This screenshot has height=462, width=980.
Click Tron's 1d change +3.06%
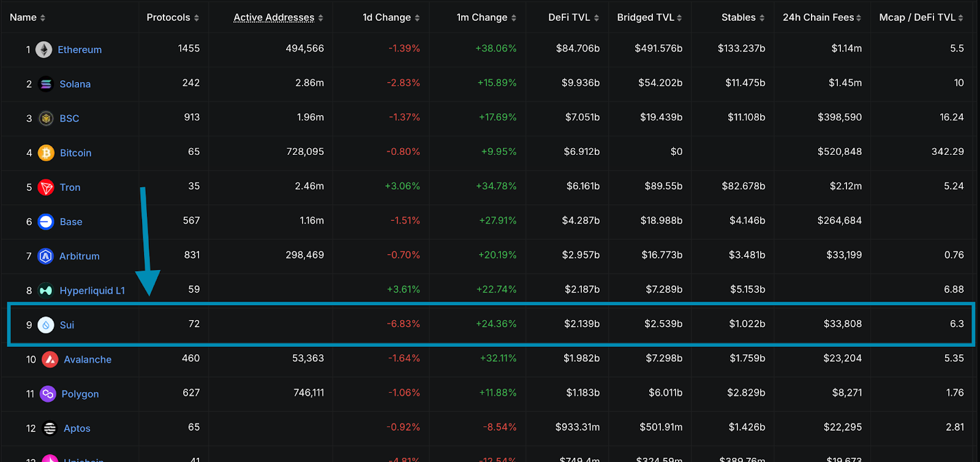pos(402,186)
